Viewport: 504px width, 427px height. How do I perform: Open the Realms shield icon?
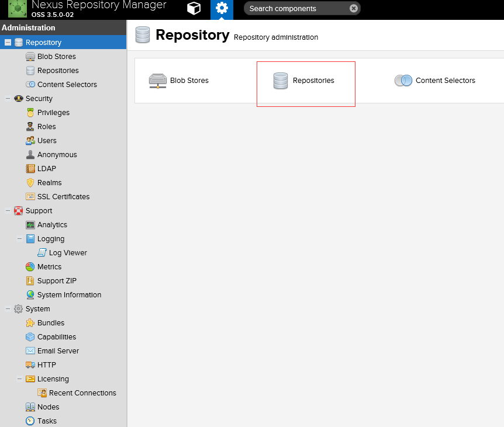tap(30, 183)
